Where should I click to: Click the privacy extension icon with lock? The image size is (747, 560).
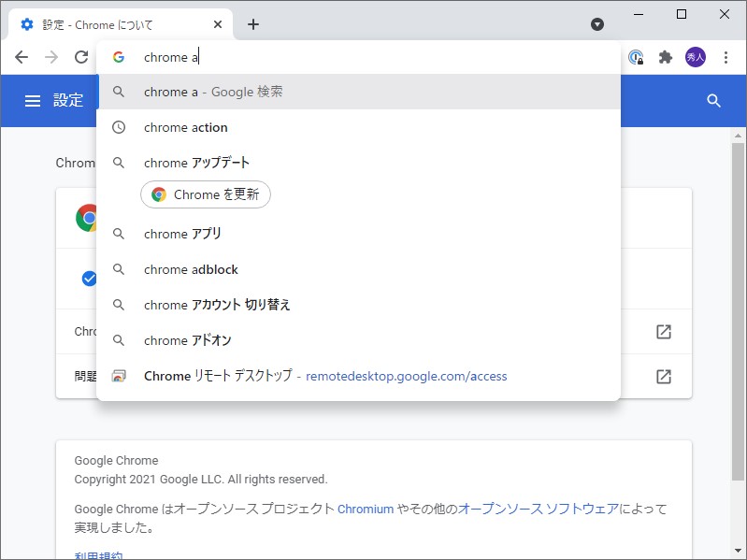(636, 58)
